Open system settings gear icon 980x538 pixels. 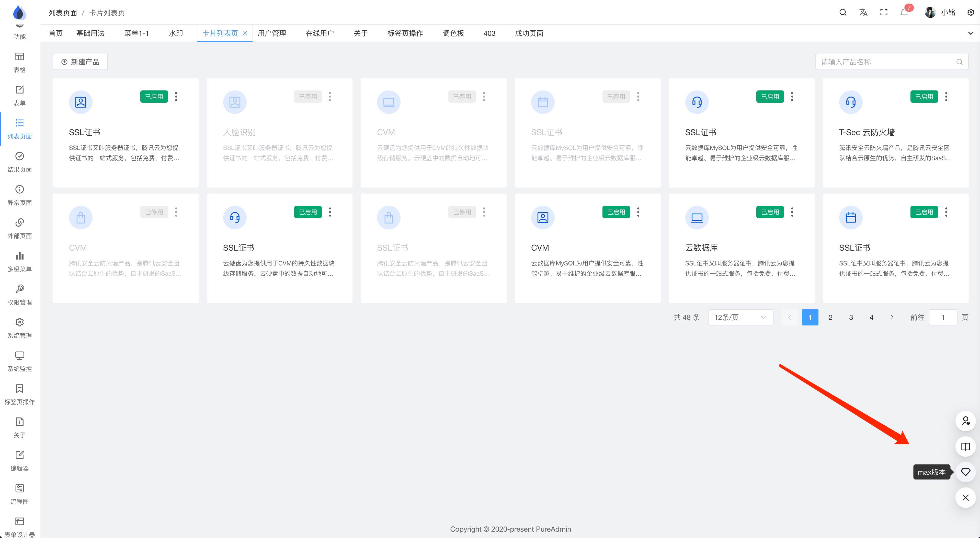[971, 13]
